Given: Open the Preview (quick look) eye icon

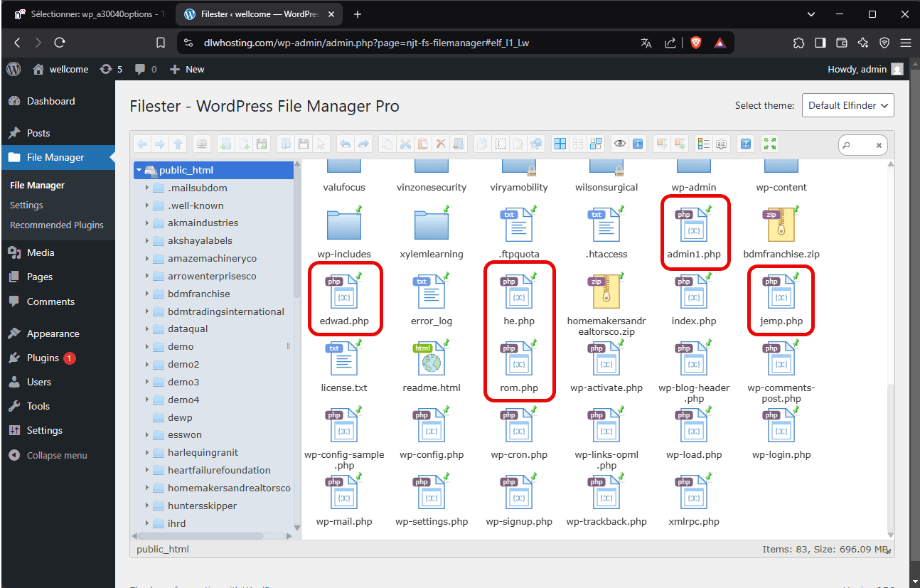Looking at the screenshot, I should click(x=619, y=144).
